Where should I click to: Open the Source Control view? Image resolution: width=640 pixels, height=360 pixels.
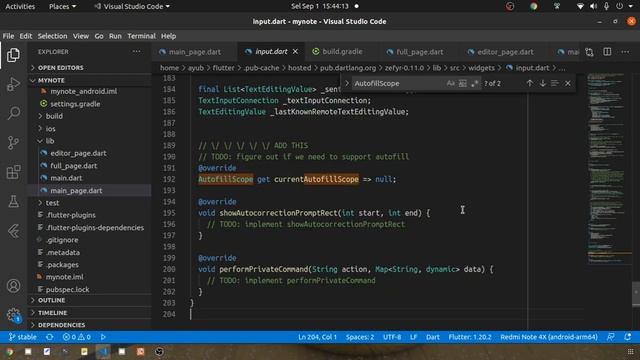pos(13,142)
